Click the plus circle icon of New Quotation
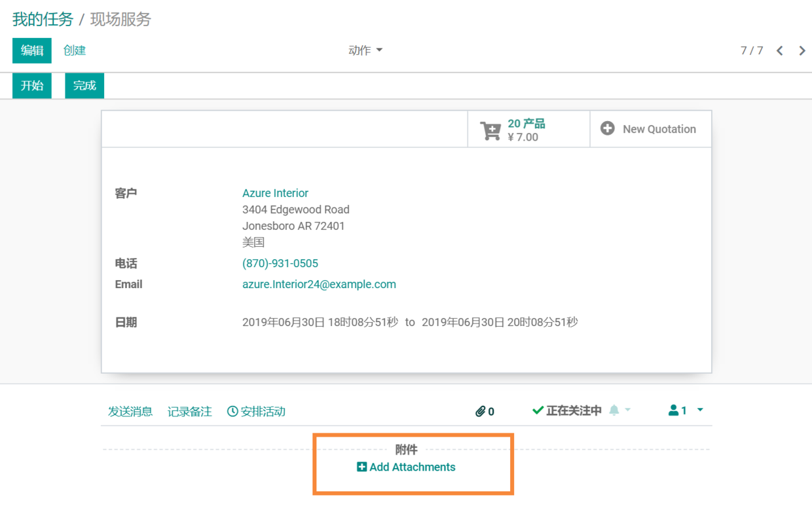The width and height of the screenshot is (812, 510). 608,128
